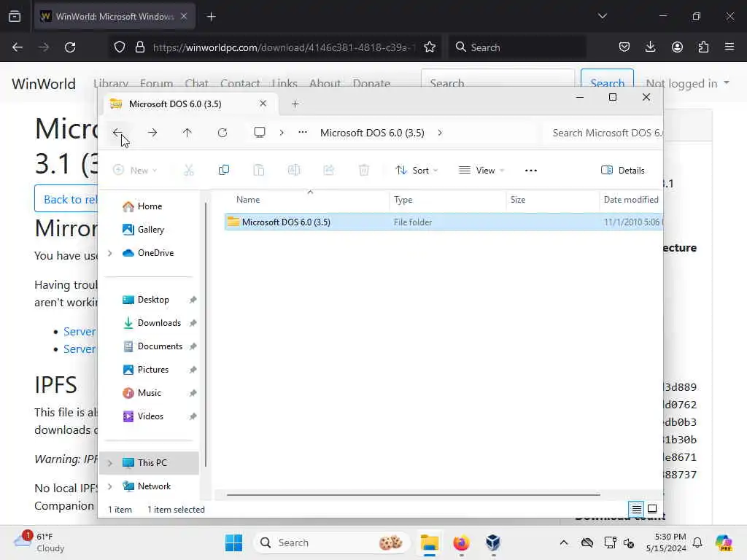
Task: Expand the OneDrive tree node
Action: click(x=110, y=253)
